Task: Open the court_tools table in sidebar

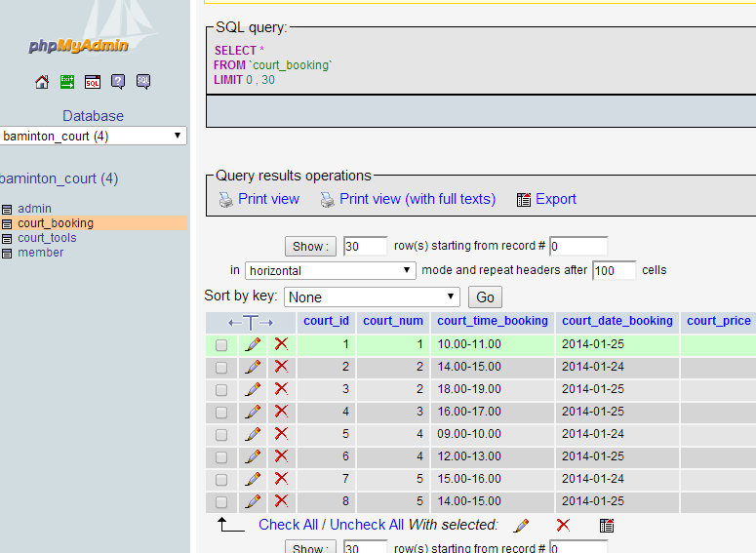Action: (47, 238)
